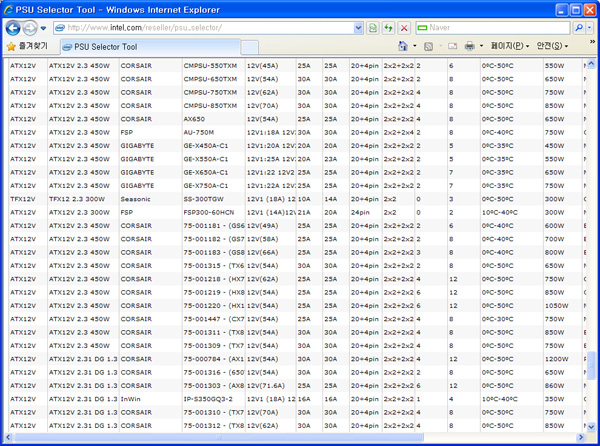Click the RSS feeds icon
Viewport: 600px width, 446px height.
[x=429, y=46]
